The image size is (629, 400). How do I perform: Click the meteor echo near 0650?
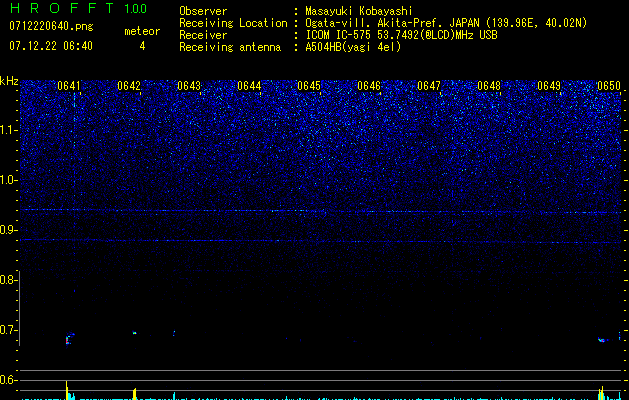[x=603, y=340]
